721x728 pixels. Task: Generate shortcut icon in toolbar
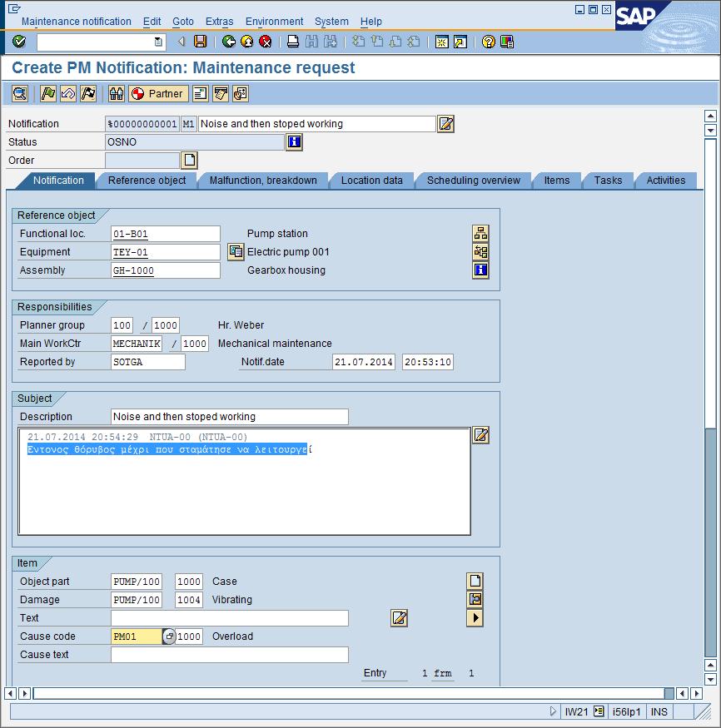[460, 42]
